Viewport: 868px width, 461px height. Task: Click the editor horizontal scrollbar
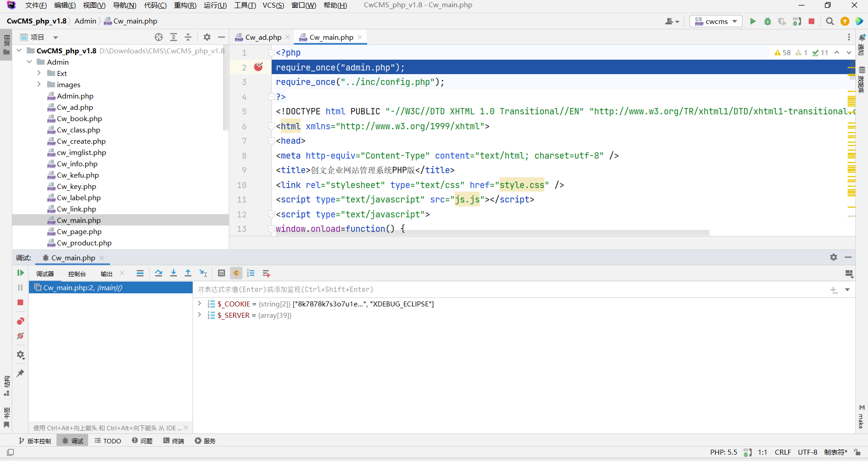[493, 233]
